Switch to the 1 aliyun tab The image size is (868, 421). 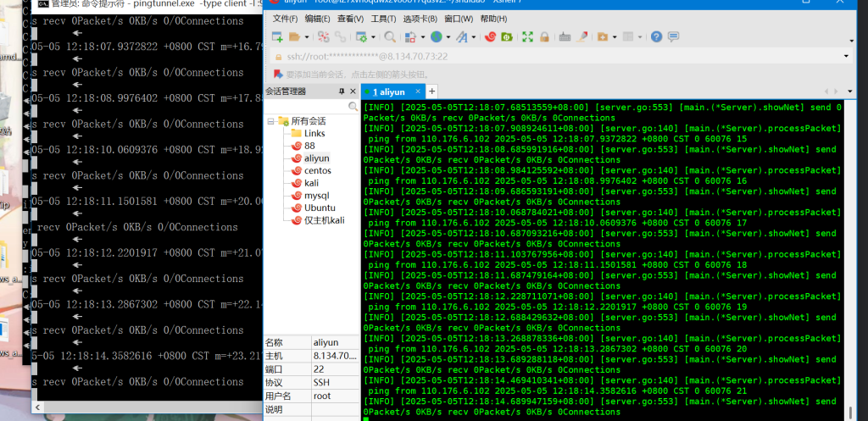click(x=386, y=91)
